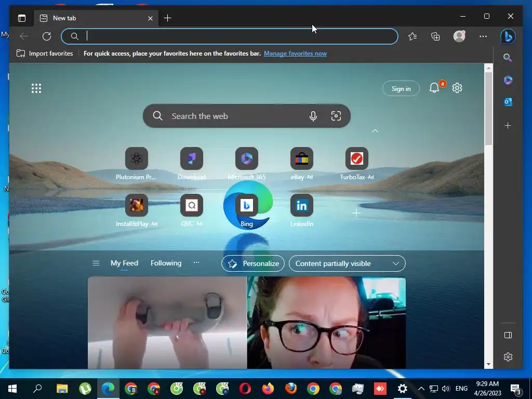Image resolution: width=532 pixels, height=399 pixels.
Task: Open Outlook in the sidebar
Action: [x=508, y=102]
